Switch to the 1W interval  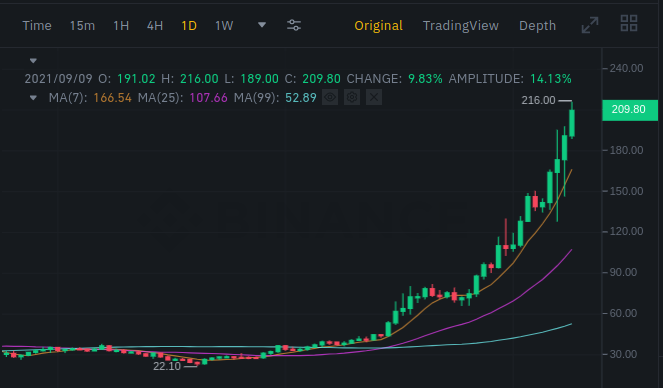(224, 26)
